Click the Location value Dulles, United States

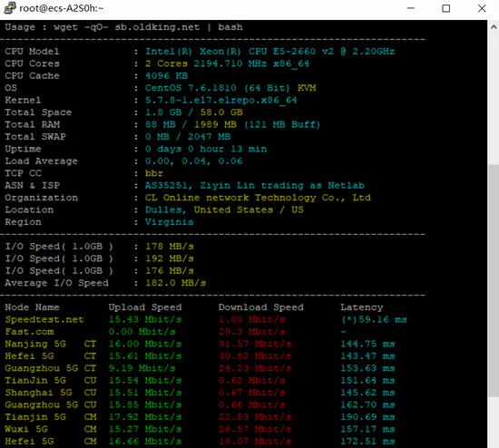click(x=224, y=209)
